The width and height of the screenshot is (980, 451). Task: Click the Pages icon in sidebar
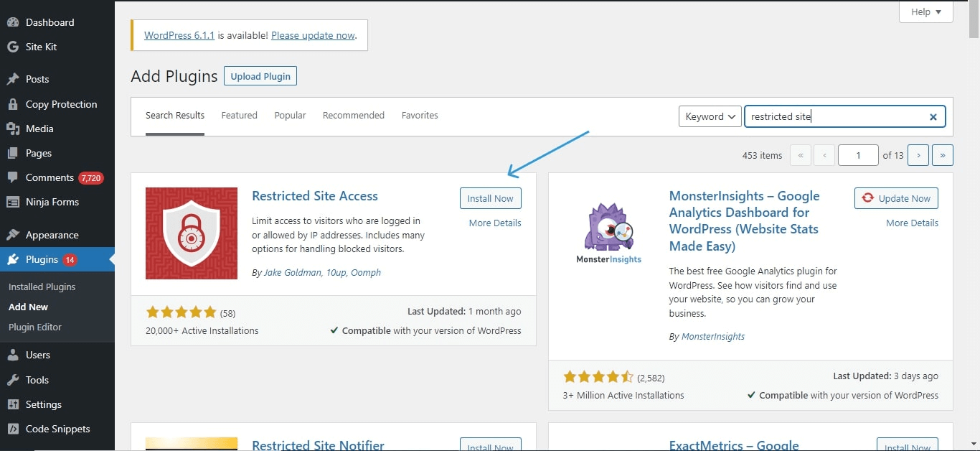(13, 153)
